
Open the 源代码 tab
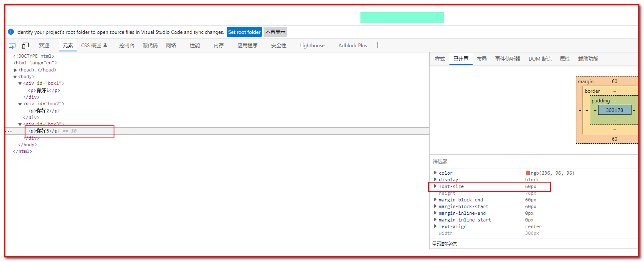tap(150, 46)
